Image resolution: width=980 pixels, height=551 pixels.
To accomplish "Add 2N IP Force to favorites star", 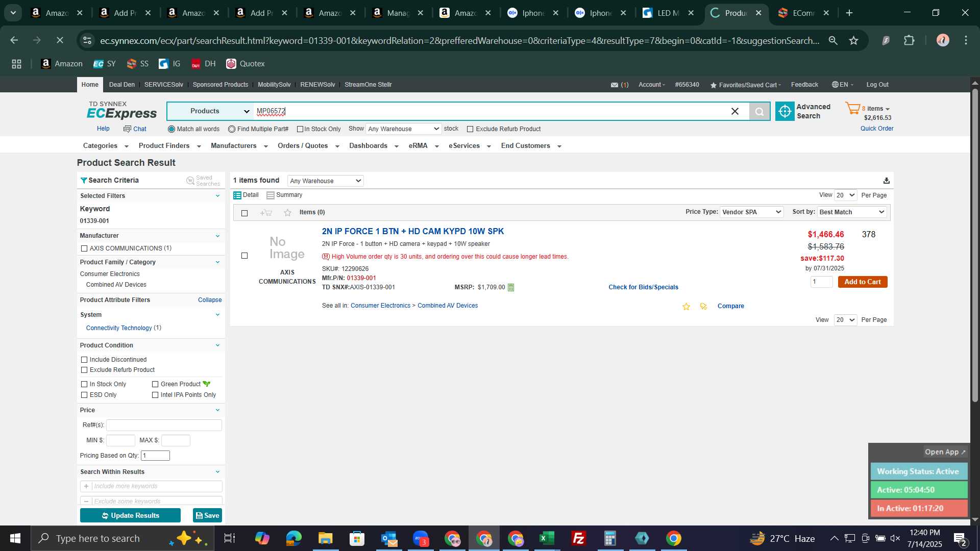I will [x=686, y=306].
